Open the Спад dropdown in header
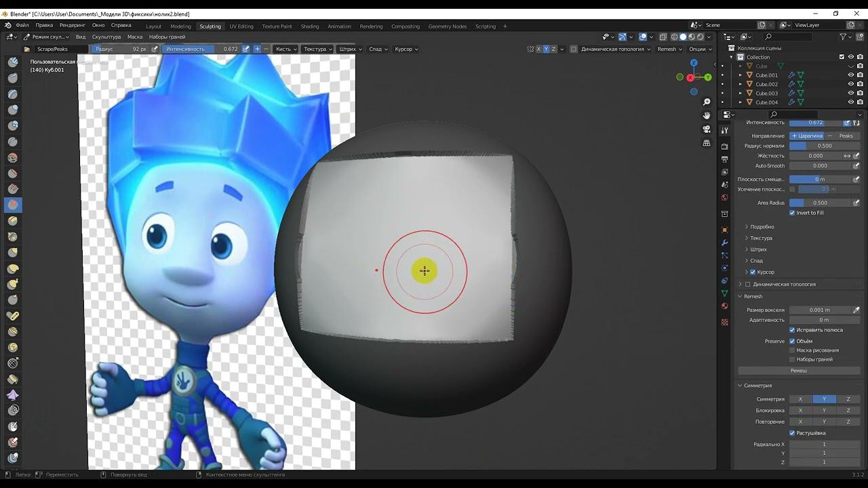This screenshot has width=868, height=488. pyautogui.click(x=377, y=49)
